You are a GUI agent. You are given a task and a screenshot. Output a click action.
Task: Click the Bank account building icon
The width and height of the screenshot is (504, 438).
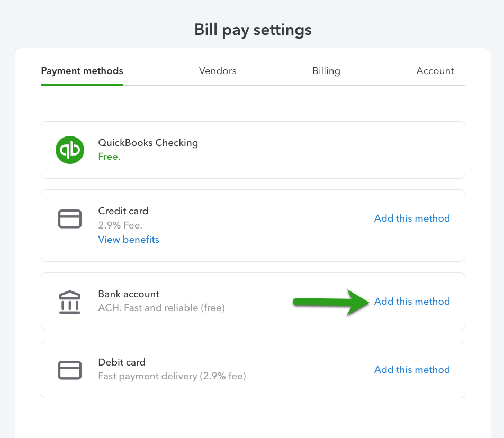point(70,302)
